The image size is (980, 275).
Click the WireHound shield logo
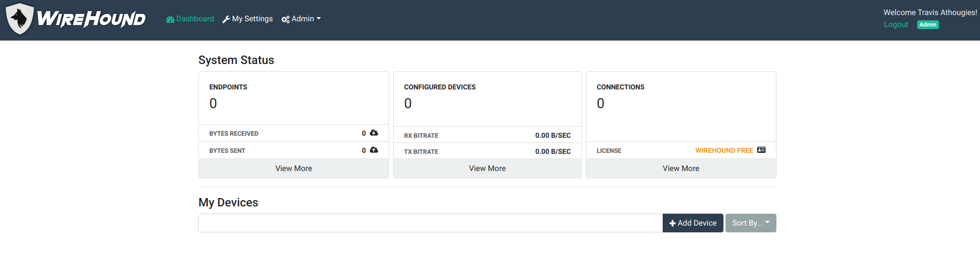pos(20,19)
